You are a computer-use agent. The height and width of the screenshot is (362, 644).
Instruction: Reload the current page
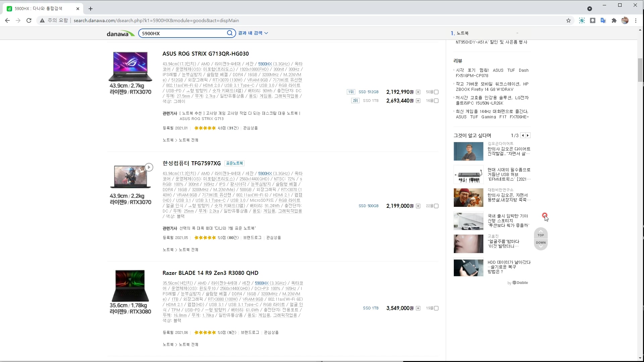tap(29, 20)
